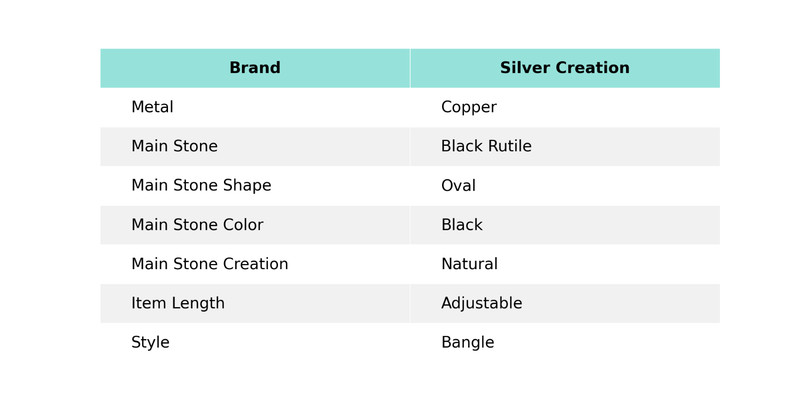Image resolution: width=800 pixels, height=407 pixels.
Task: Click the Bangle value cell
Action: pos(565,342)
